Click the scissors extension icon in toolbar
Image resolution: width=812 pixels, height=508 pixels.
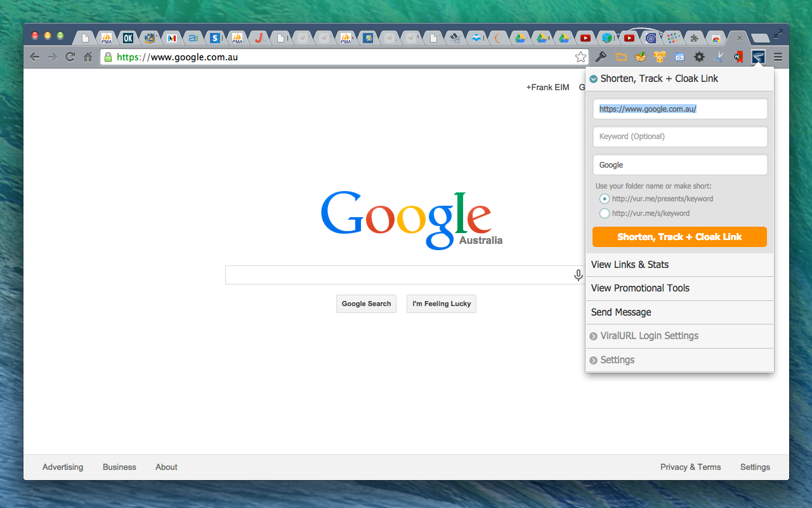coord(718,57)
